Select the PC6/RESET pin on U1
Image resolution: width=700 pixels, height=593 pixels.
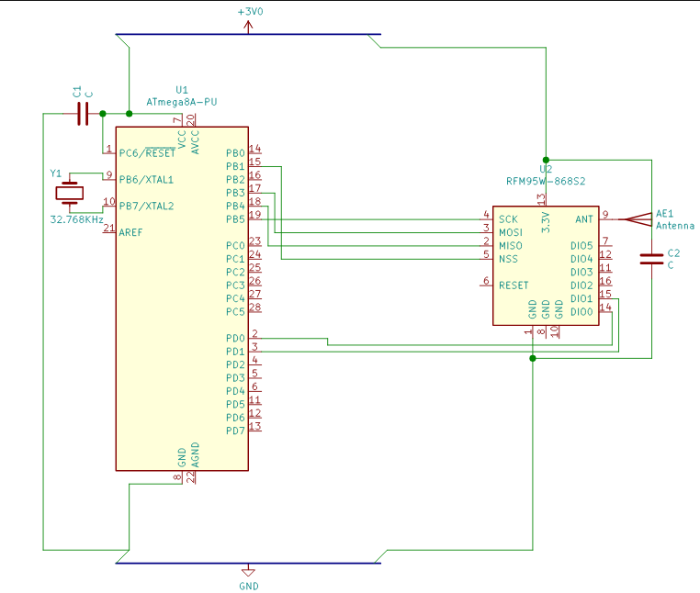click(x=147, y=153)
